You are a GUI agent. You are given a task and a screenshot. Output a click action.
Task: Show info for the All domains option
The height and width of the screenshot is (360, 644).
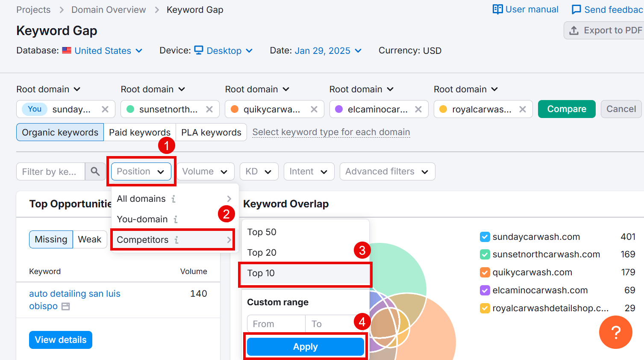(173, 199)
